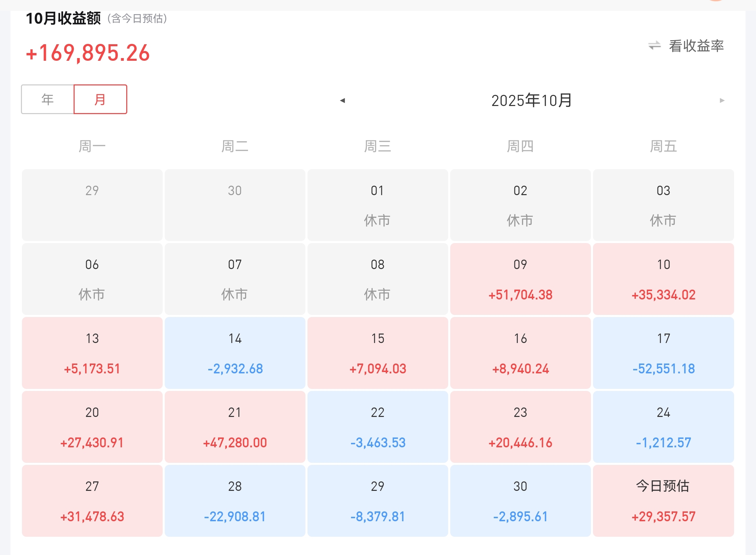
Task: Switch to the 年 yearly view
Action: (x=48, y=99)
